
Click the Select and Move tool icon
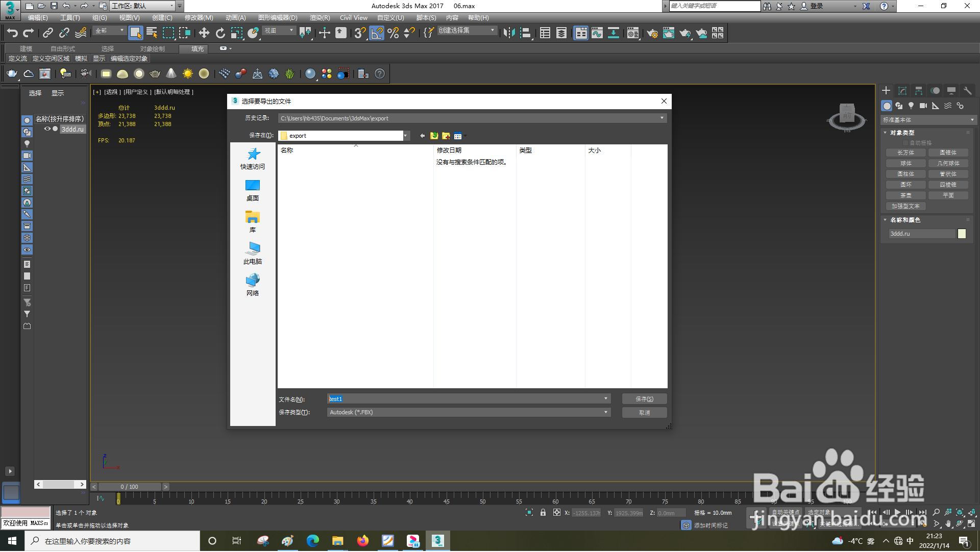[x=204, y=33]
